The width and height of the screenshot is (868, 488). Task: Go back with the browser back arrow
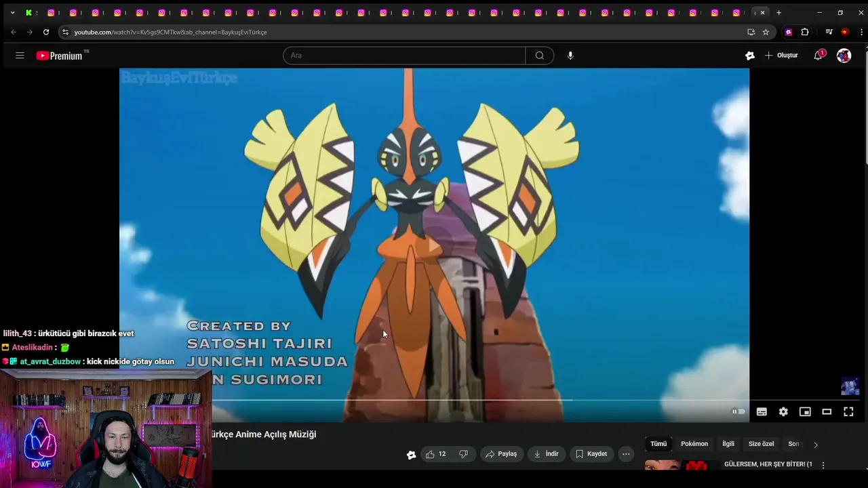(14, 32)
